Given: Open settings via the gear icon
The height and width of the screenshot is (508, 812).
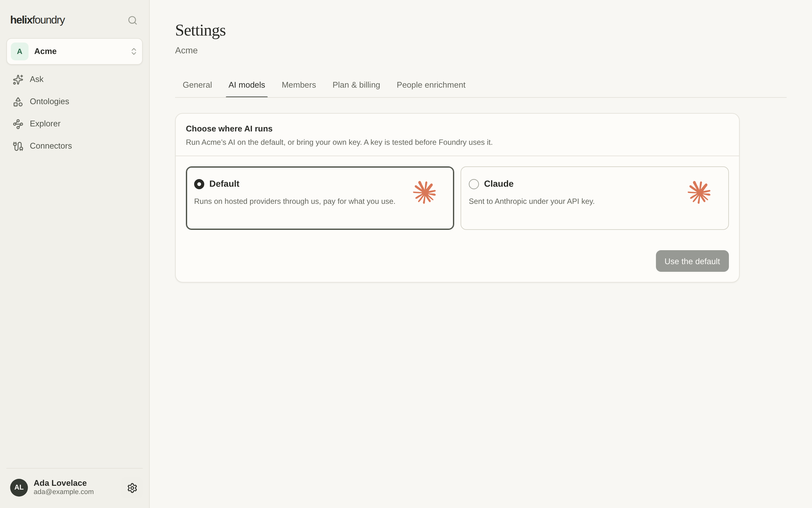Looking at the screenshot, I should 132,488.
